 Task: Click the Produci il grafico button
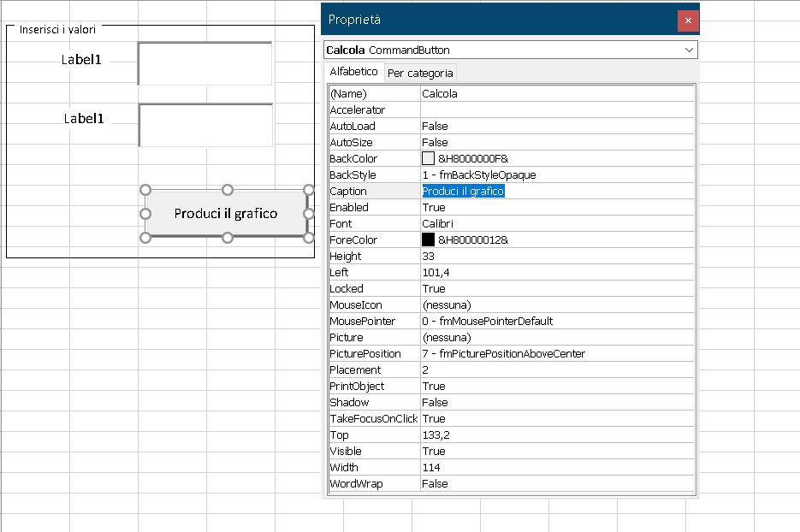pyautogui.click(x=226, y=213)
